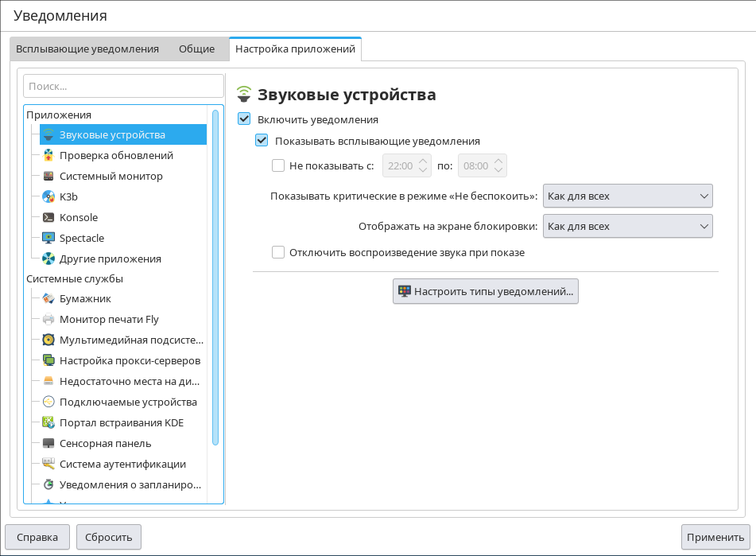The image size is (756, 556).
Task: Select the Spectacle screenshot app icon
Action: (x=48, y=238)
